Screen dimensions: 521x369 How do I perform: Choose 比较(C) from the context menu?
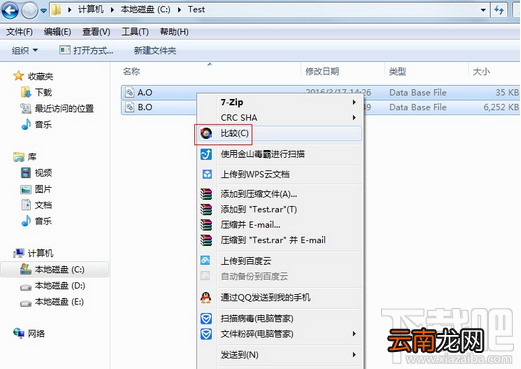[279, 133]
